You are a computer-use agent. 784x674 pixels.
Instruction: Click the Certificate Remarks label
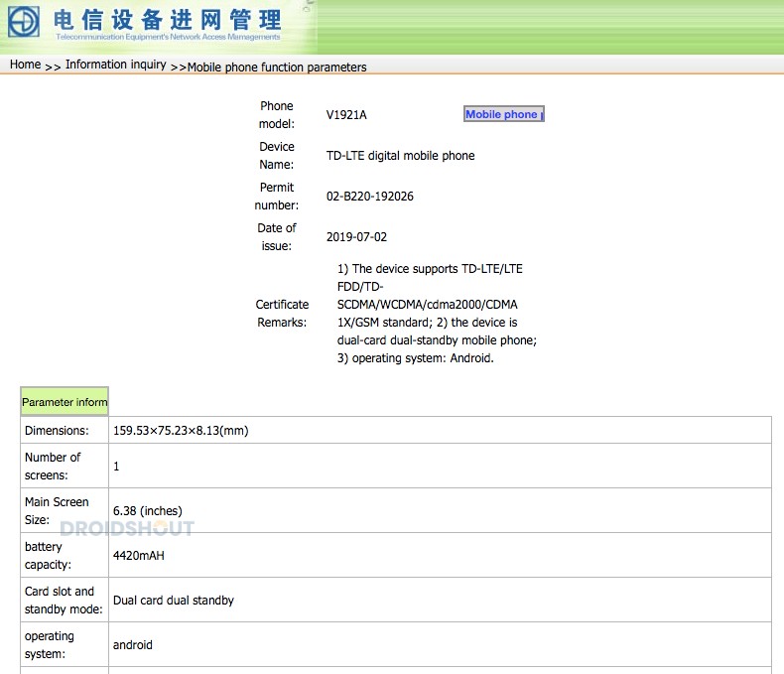tap(282, 314)
